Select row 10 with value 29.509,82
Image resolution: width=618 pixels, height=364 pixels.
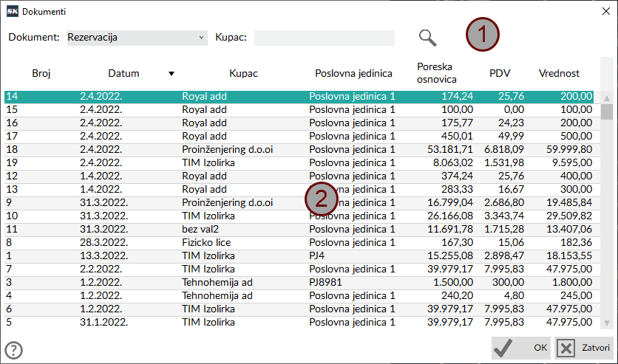pyautogui.click(x=299, y=216)
